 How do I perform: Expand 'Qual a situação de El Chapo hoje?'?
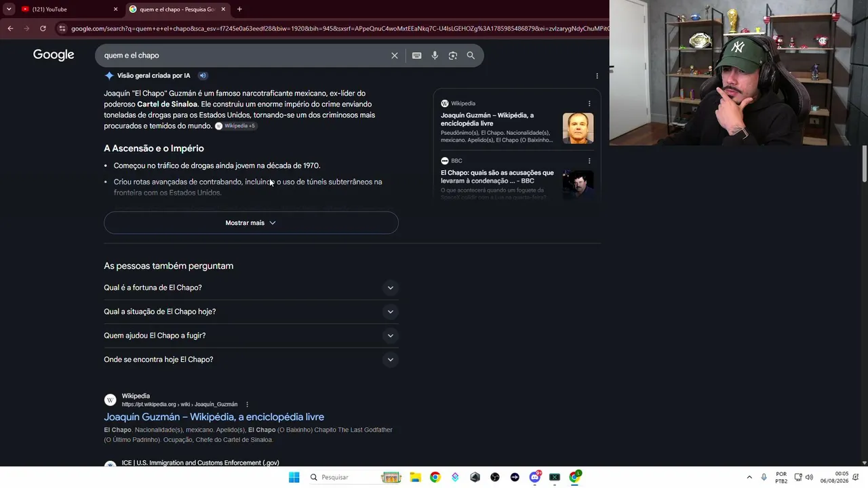tap(251, 312)
